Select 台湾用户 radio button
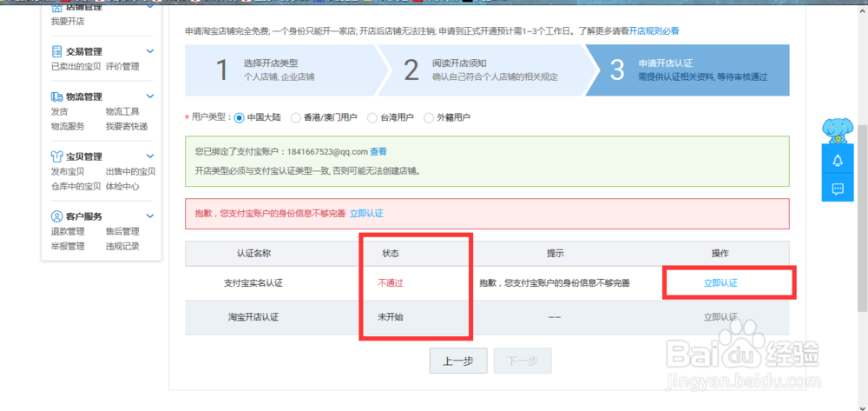 coord(372,117)
